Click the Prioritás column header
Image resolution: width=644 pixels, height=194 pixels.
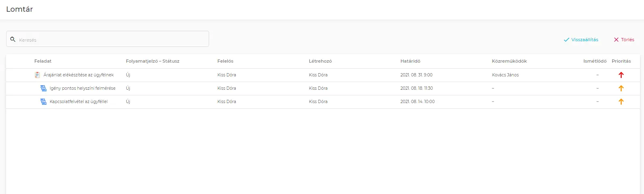click(x=621, y=61)
